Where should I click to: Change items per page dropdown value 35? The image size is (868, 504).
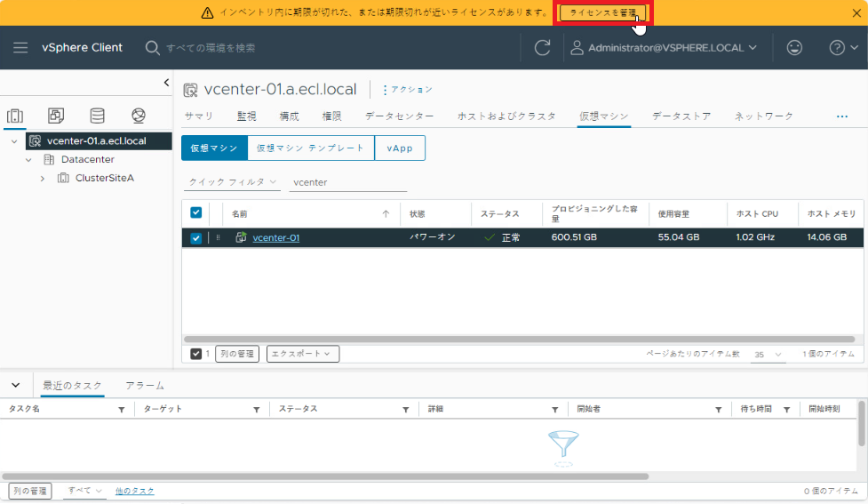coord(768,355)
